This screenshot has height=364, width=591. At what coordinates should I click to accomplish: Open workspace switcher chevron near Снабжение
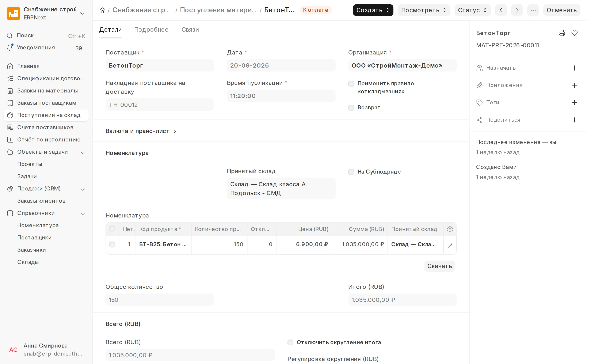pyautogui.click(x=82, y=14)
